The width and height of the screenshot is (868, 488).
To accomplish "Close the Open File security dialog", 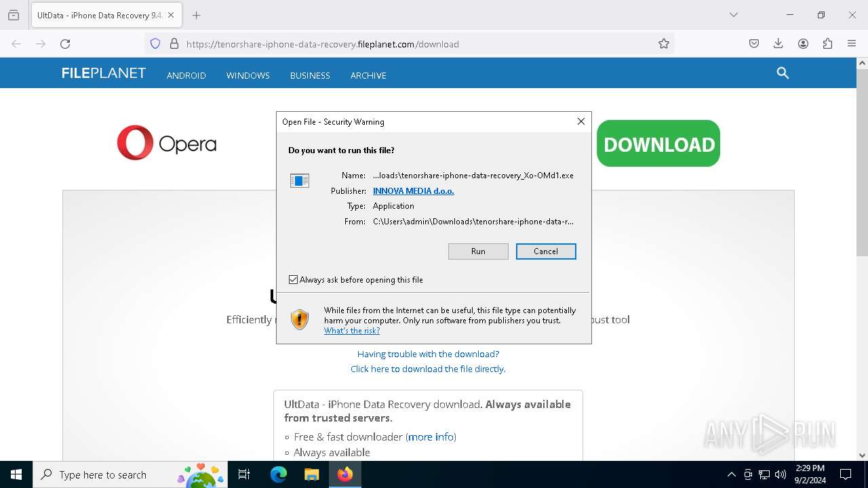I will 580,121.
